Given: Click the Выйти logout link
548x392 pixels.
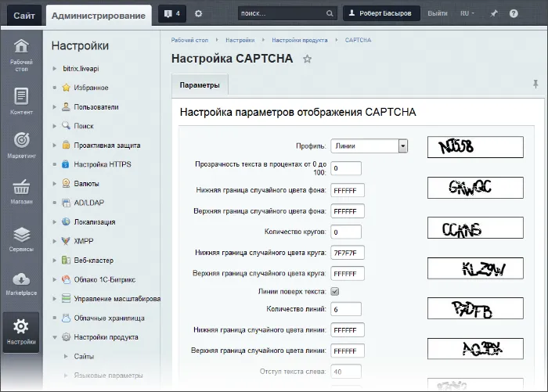Looking at the screenshot, I should point(438,13).
